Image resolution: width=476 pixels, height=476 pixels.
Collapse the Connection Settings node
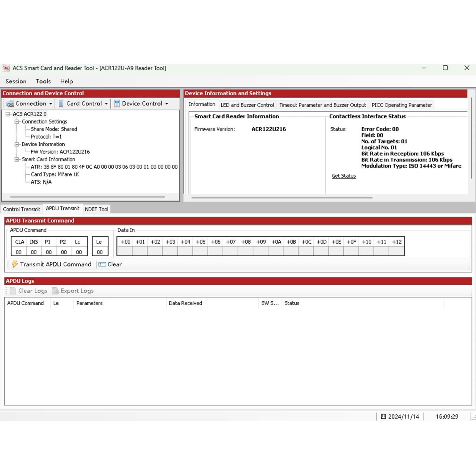pyautogui.click(x=17, y=122)
